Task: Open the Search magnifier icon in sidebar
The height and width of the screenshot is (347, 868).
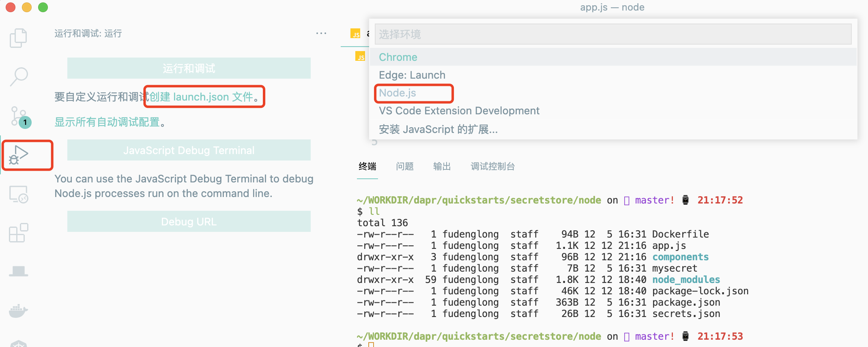Action: (x=19, y=76)
